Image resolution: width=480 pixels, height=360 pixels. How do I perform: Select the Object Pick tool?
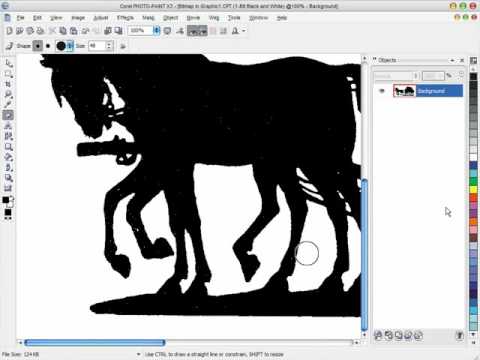click(9, 63)
